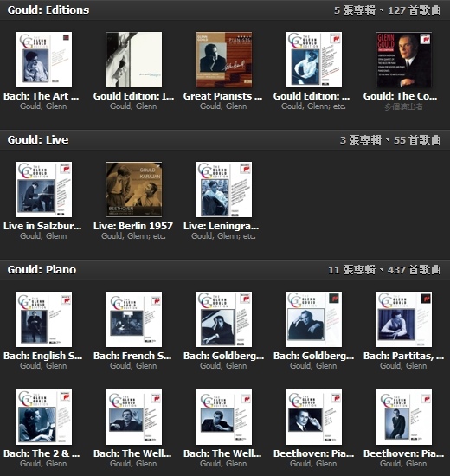Select the 'Live: Berlin 1957' album title
Screen dimensions: 450x476
tap(133, 226)
